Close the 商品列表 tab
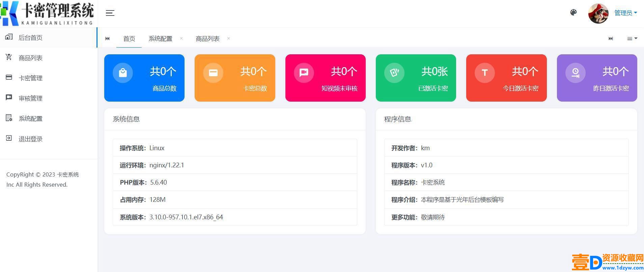644x272 pixels. [228, 38]
